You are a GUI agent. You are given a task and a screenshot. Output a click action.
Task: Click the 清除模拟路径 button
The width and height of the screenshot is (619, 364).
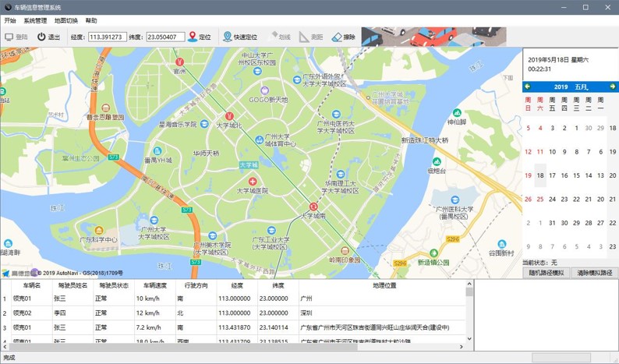click(595, 272)
